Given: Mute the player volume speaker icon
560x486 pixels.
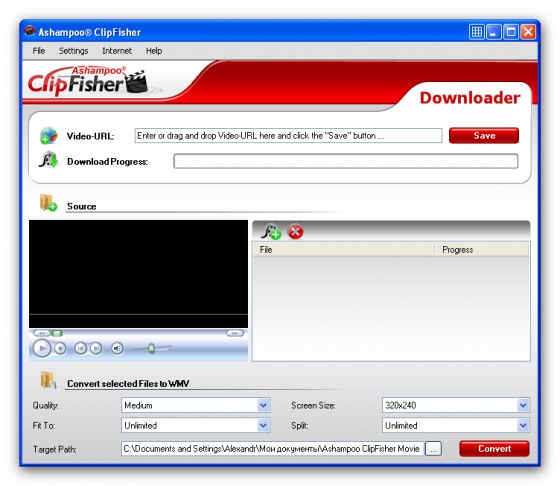Looking at the screenshot, I should click(x=117, y=348).
